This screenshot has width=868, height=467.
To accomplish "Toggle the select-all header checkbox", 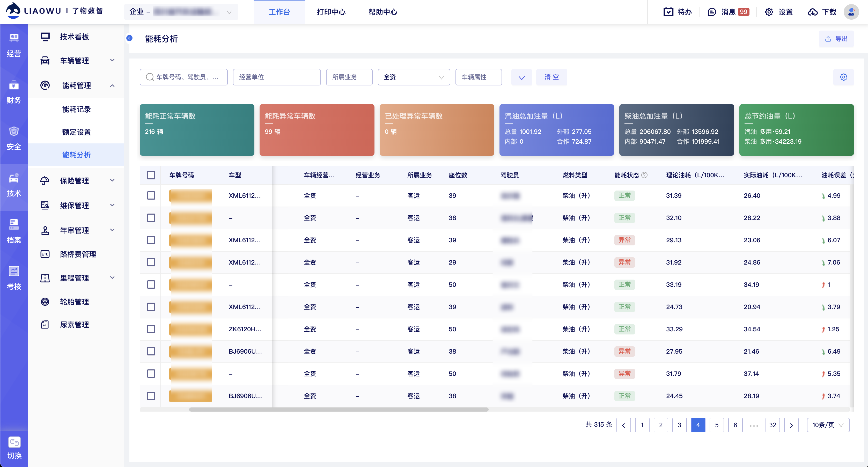I will 151,175.
